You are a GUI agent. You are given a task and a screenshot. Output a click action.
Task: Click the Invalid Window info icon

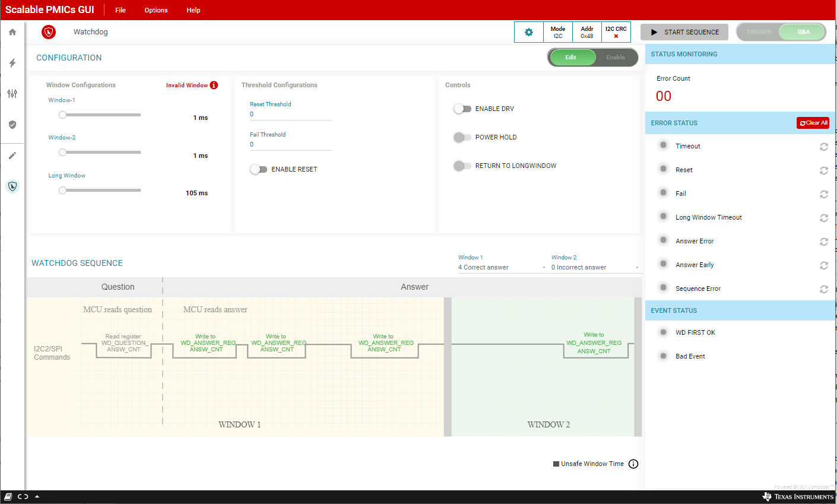point(214,85)
